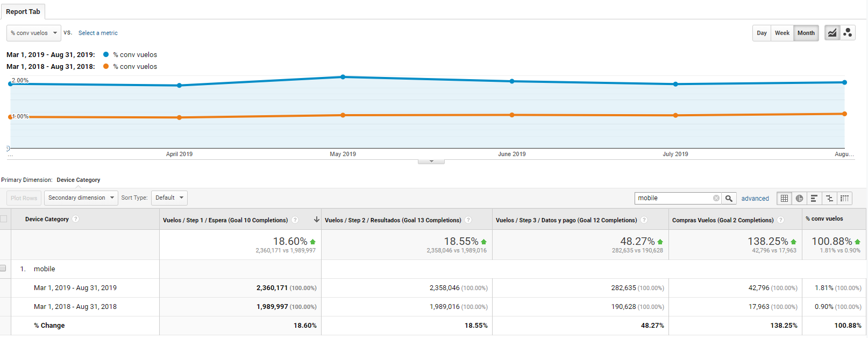Open the '% conv vuelos' metric dropdown
The height and width of the screenshot is (338, 868).
pos(34,33)
